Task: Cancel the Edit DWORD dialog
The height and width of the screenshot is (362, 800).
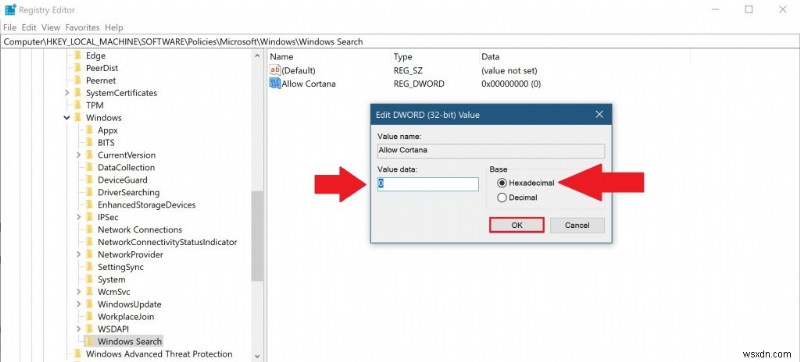Action: coord(577,225)
